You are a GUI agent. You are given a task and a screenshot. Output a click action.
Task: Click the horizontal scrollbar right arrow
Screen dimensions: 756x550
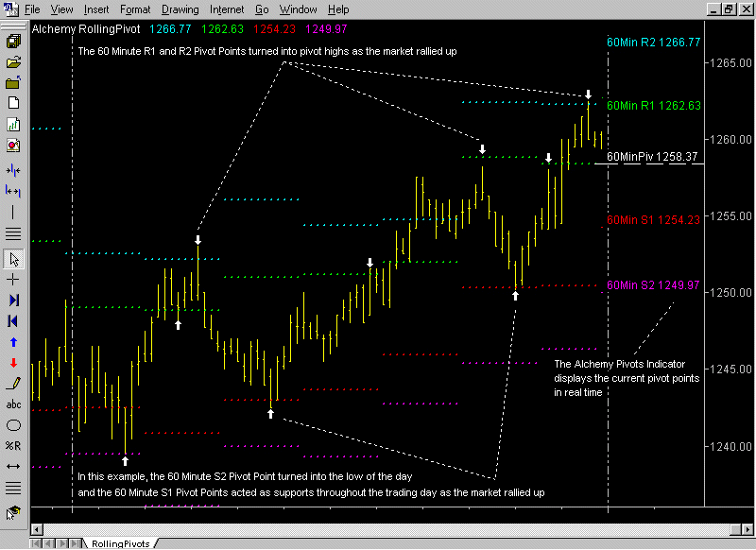pyautogui.click(x=747, y=529)
